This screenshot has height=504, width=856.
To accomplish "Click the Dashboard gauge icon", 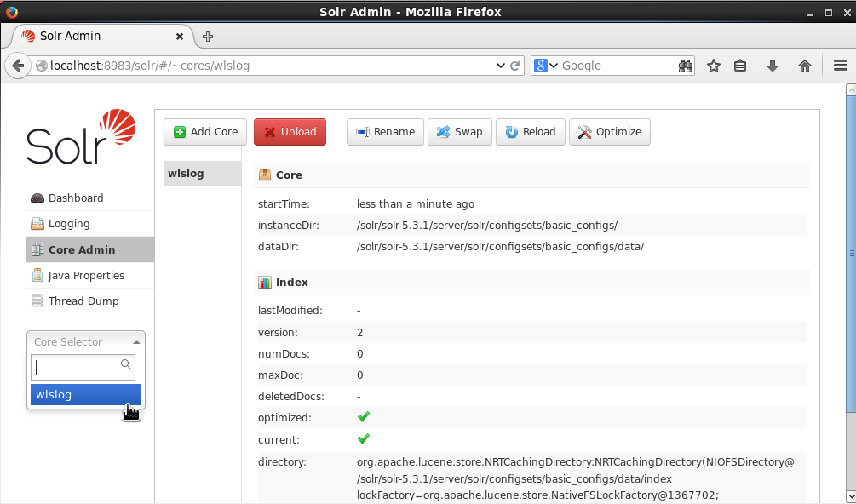I will tap(37, 198).
